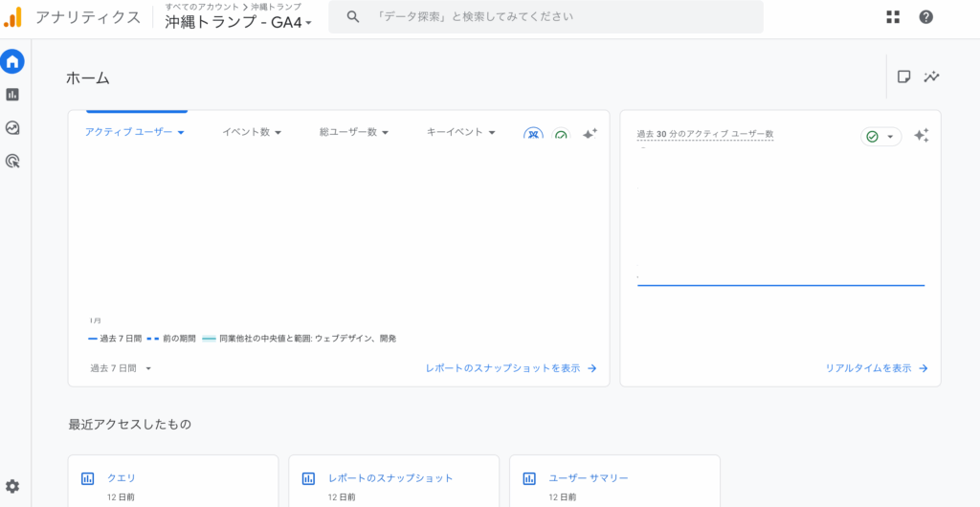The image size is (980, 507).
Task: Click the sparkle insights icon in realtime card
Action: point(922,136)
